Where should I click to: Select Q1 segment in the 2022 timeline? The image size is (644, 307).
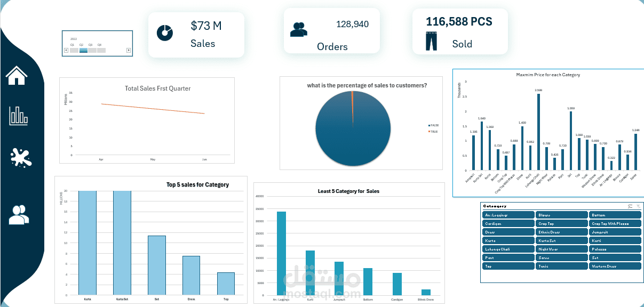pyautogui.click(x=74, y=50)
